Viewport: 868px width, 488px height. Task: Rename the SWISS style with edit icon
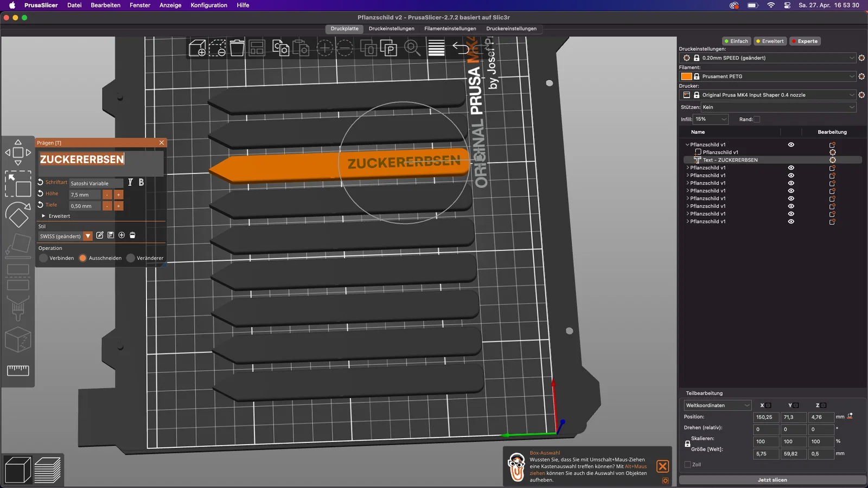click(x=100, y=235)
